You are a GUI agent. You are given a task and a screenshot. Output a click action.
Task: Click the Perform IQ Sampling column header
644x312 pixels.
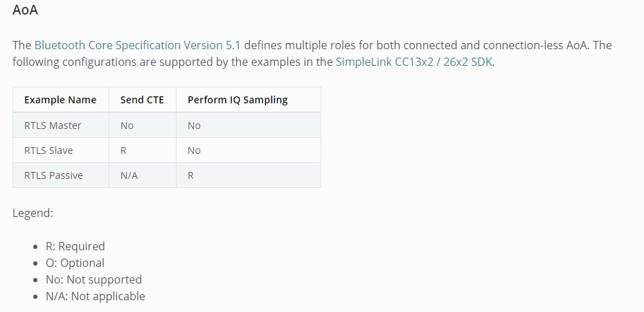[238, 100]
